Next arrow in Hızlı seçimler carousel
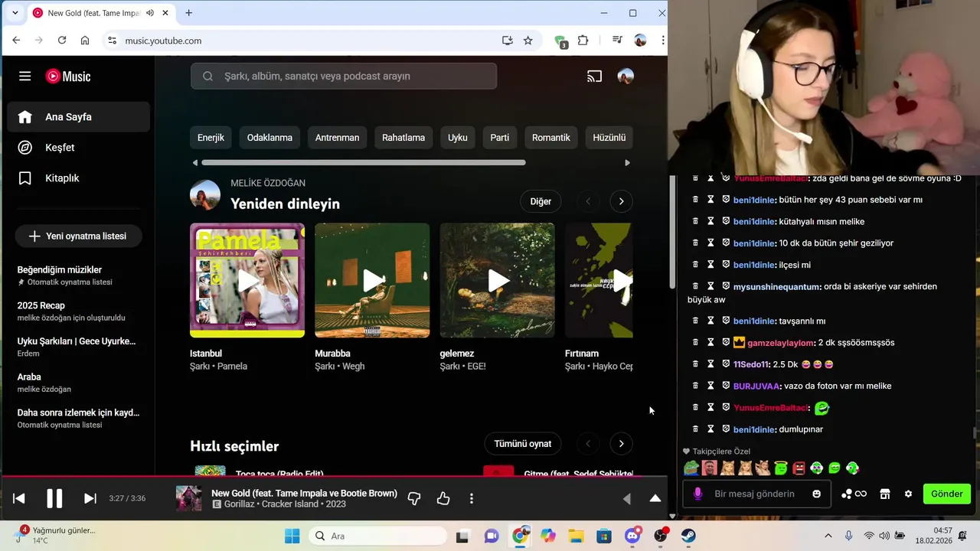Image resolution: width=980 pixels, height=551 pixels. 621,444
